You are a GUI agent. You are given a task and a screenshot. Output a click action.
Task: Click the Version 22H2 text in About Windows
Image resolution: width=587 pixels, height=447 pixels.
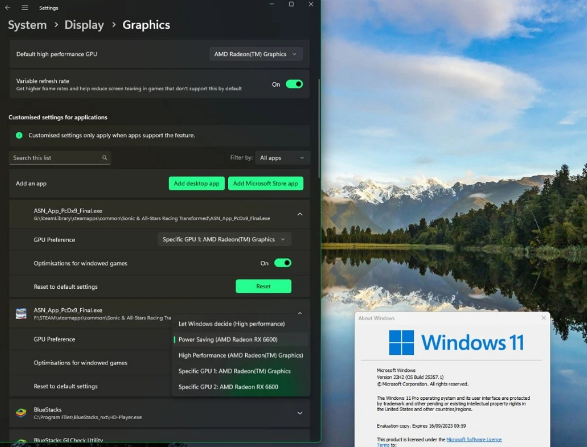[410, 377]
